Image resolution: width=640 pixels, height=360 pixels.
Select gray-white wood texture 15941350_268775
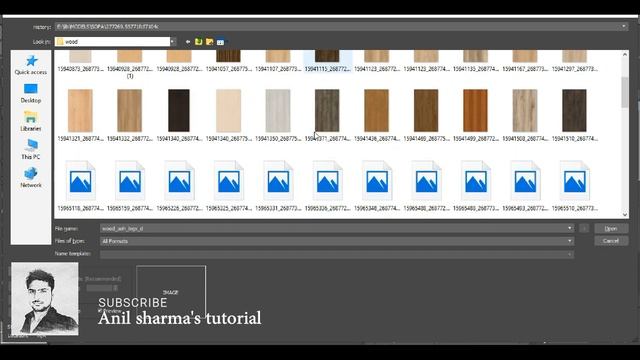(x=278, y=111)
